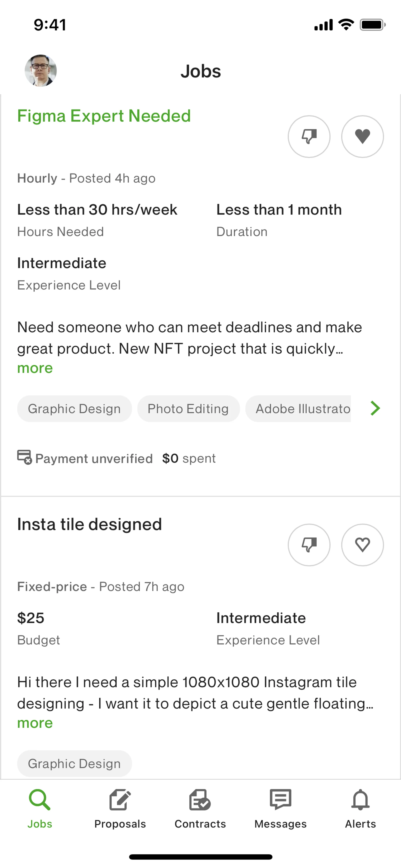Expand Figma job description with more

pos(35,368)
